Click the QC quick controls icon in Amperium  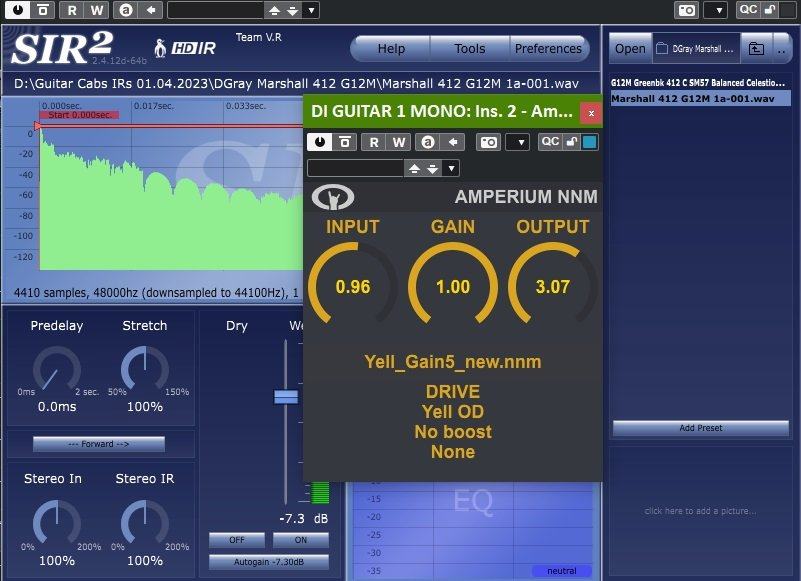click(550, 142)
